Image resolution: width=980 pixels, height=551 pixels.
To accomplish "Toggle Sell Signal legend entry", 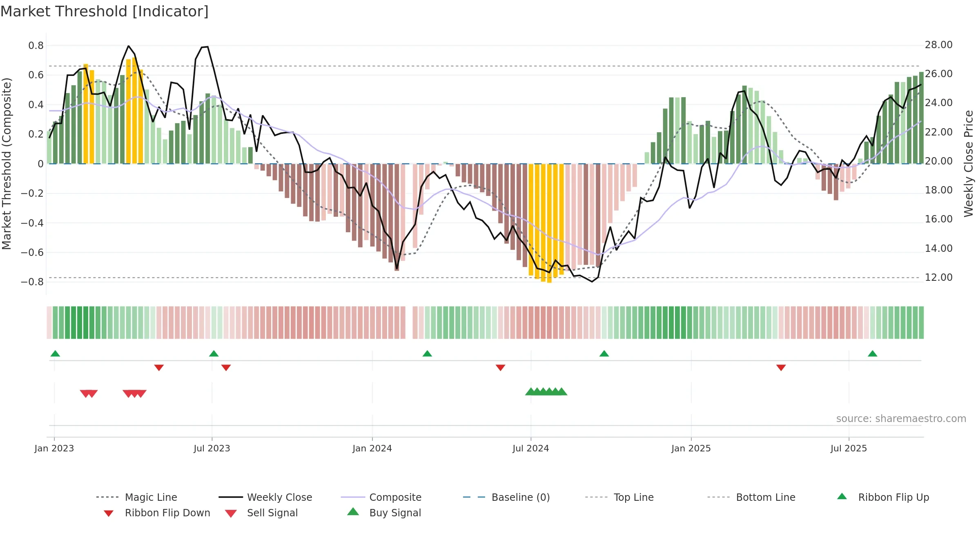I will coord(261,513).
